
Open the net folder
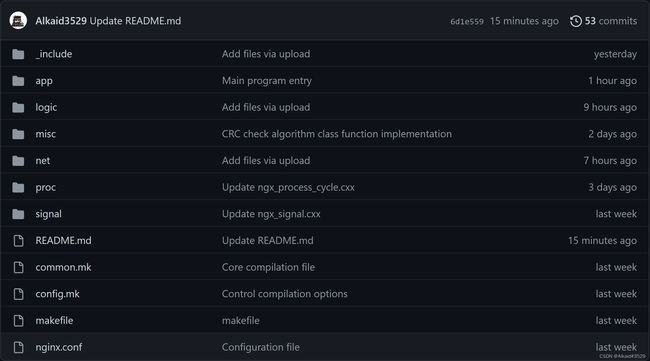pyautogui.click(x=43, y=160)
